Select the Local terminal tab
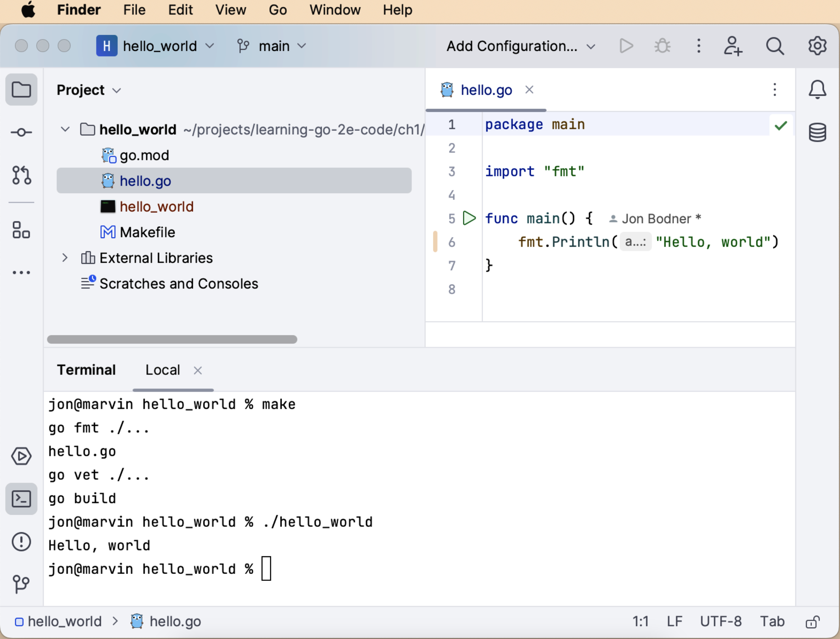This screenshot has width=840, height=639. pyautogui.click(x=163, y=370)
